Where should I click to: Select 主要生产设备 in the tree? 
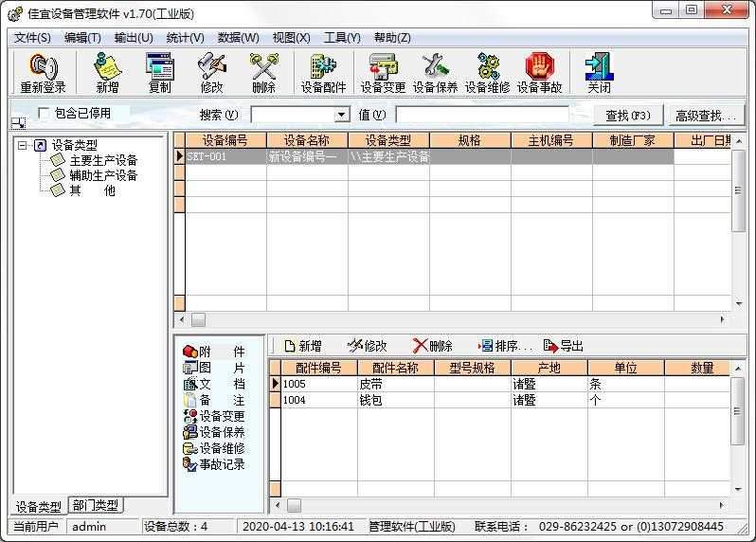coord(103,160)
